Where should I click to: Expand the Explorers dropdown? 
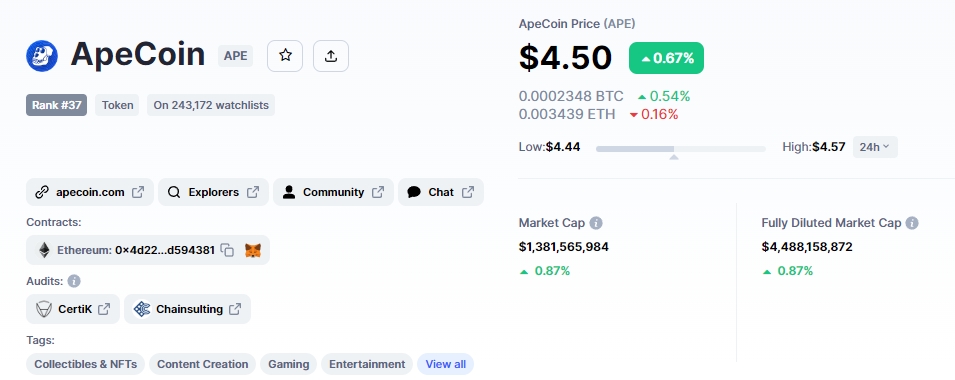[213, 192]
